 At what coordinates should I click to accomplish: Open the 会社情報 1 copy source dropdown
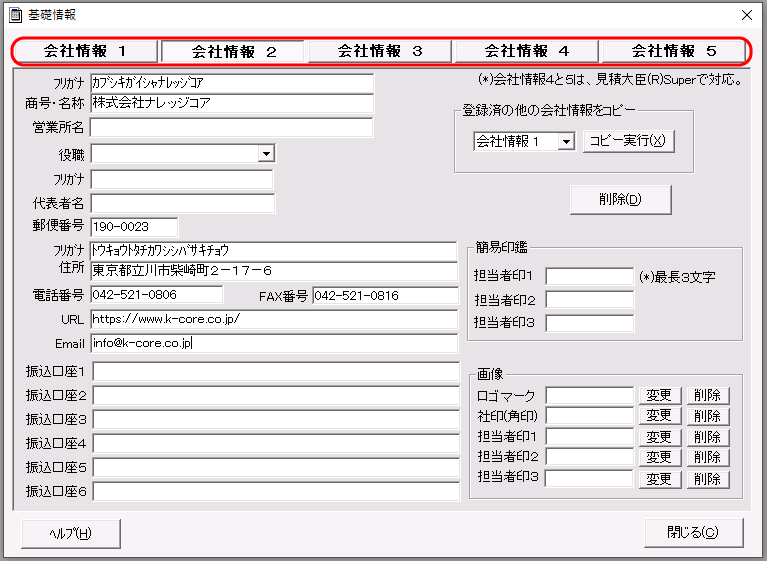566,142
